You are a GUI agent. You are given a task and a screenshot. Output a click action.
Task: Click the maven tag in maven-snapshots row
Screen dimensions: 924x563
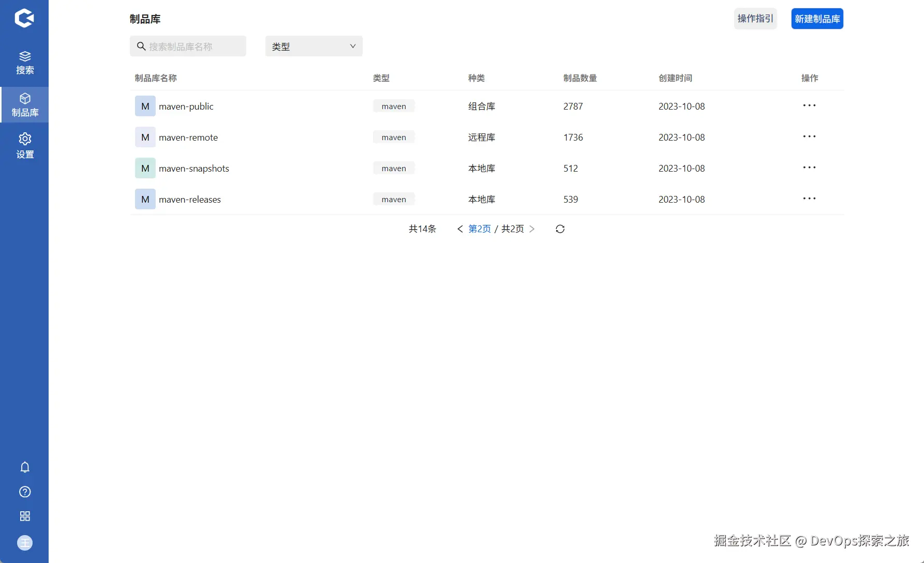point(394,168)
